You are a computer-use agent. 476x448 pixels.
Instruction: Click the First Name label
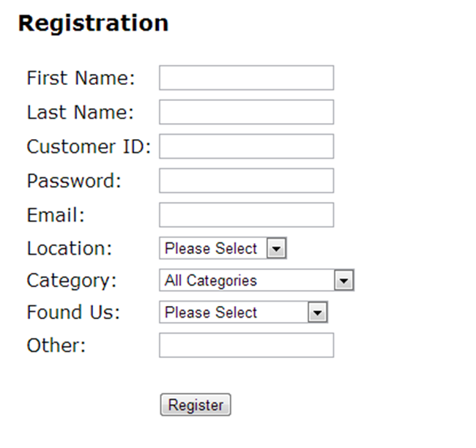[x=81, y=78]
